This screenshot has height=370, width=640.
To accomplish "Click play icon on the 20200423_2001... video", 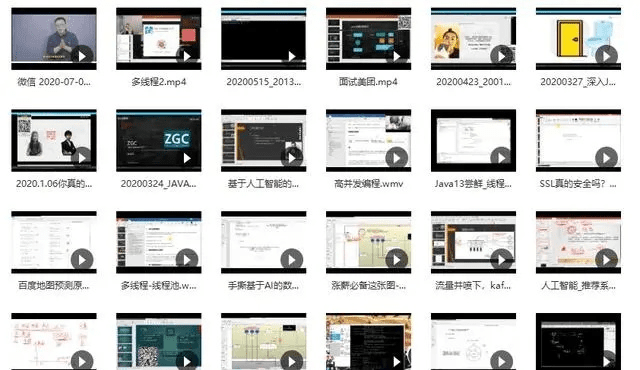I will (502, 56).
